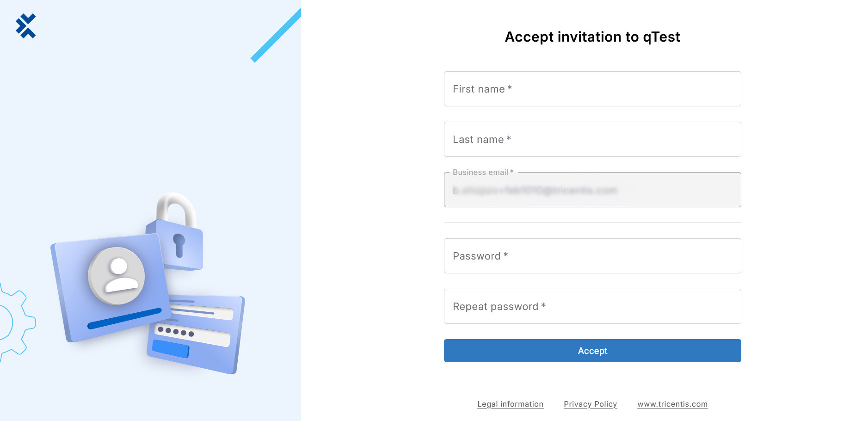
Task: Click the Business email floating label
Action: [482, 172]
